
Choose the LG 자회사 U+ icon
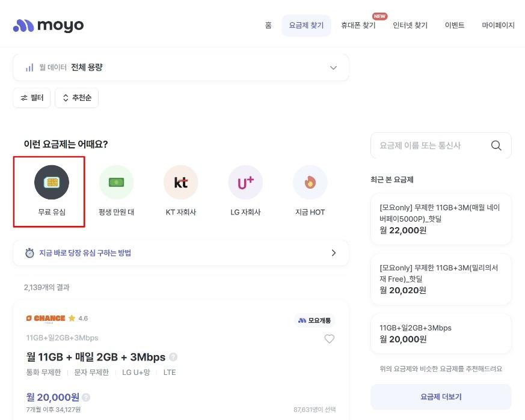[x=245, y=182]
